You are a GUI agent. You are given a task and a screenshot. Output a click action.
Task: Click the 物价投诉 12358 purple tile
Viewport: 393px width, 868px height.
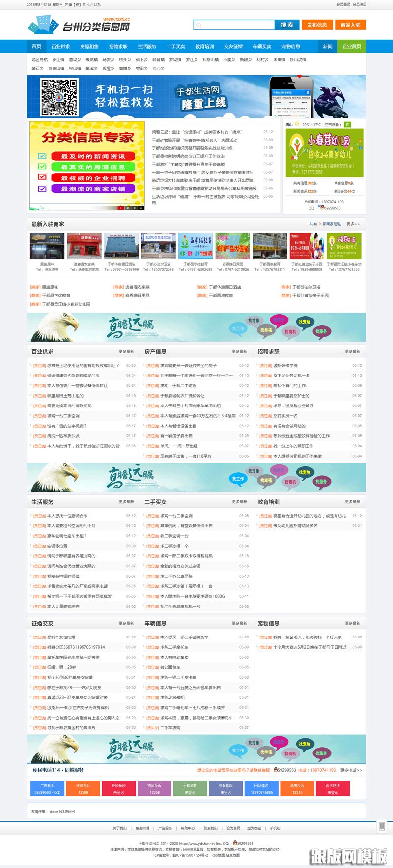tap(154, 788)
